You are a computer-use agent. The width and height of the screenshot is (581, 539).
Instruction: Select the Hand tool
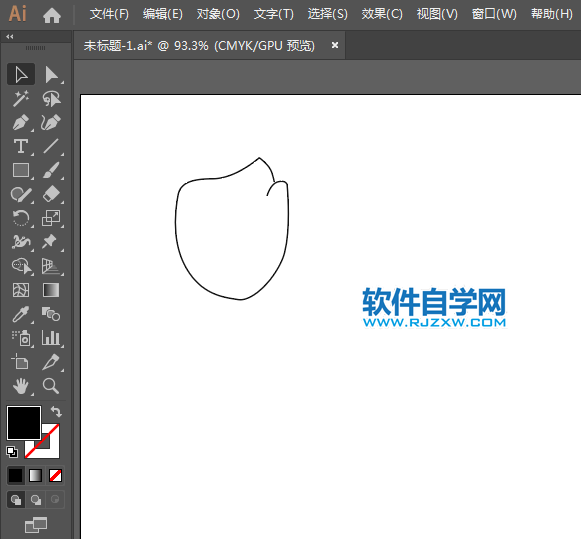[x=21, y=386]
